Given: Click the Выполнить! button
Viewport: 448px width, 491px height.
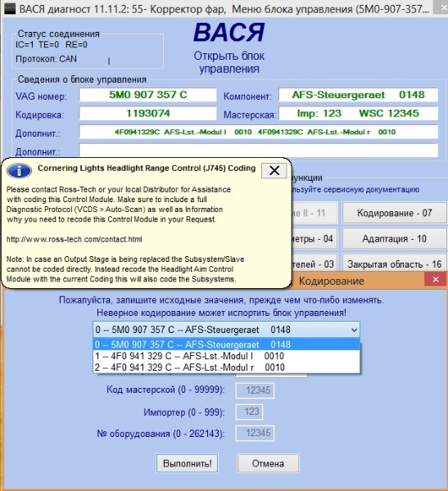Looking at the screenshot, I should [x=188, y=463].
